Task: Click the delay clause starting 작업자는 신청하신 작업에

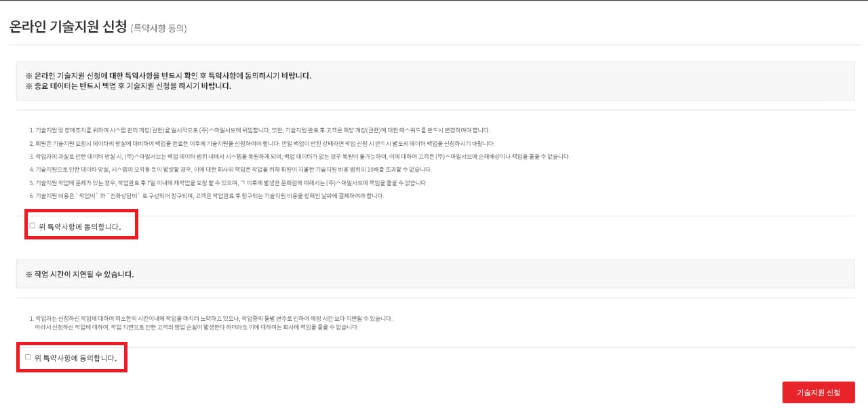Action: pyautogui.click(x=211, y=318)
